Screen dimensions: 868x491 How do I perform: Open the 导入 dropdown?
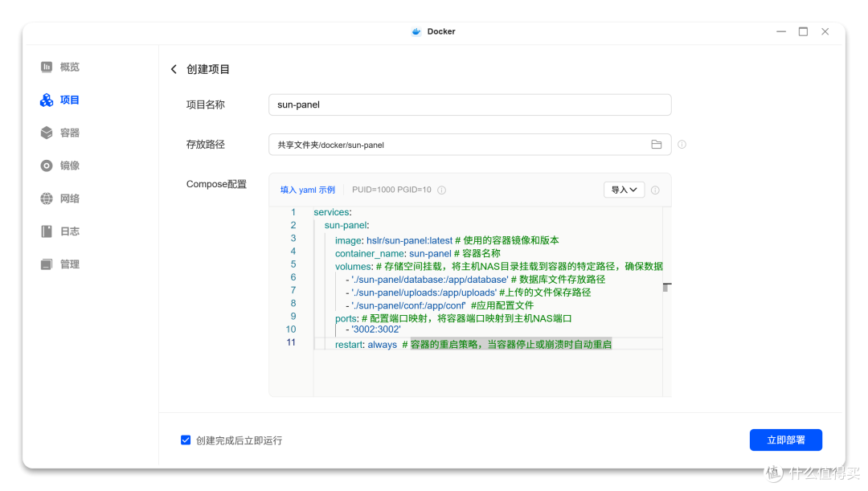click(624, 190)
